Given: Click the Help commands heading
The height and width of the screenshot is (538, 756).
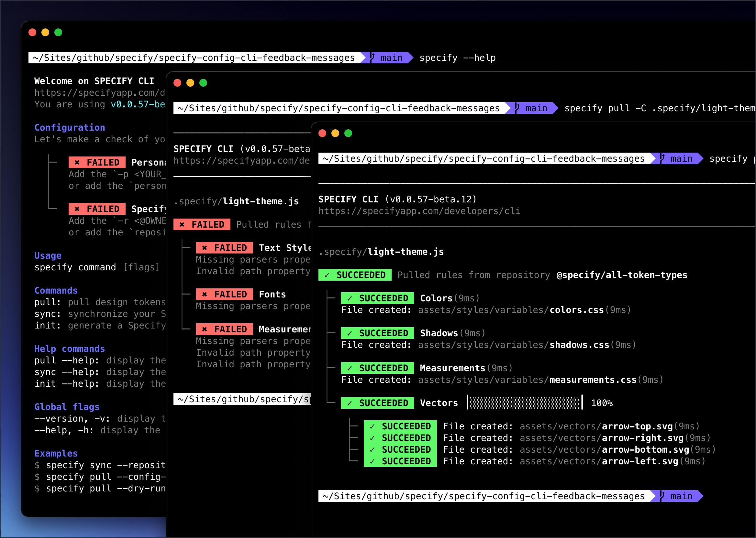Looking at the screenshot, I should pos(70,349).
